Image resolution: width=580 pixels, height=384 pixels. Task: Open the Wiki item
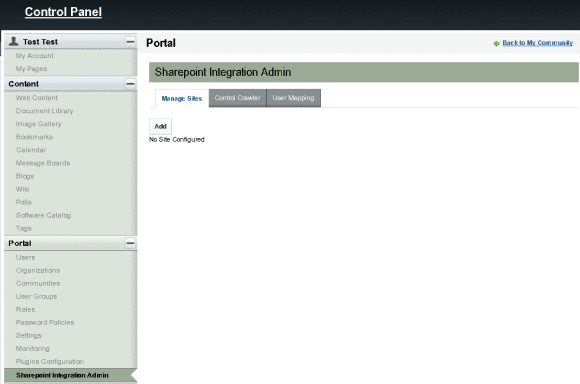click(22, 189)
